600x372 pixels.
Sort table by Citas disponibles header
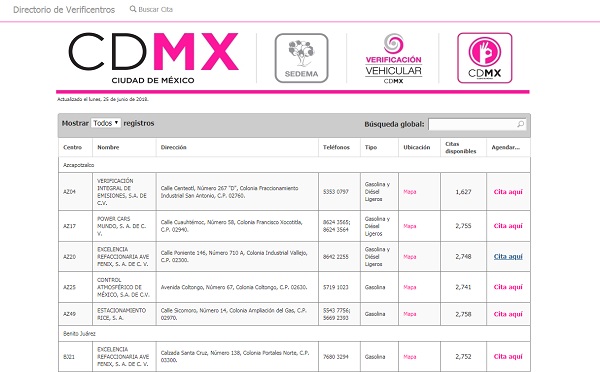[x=461, y=147]
